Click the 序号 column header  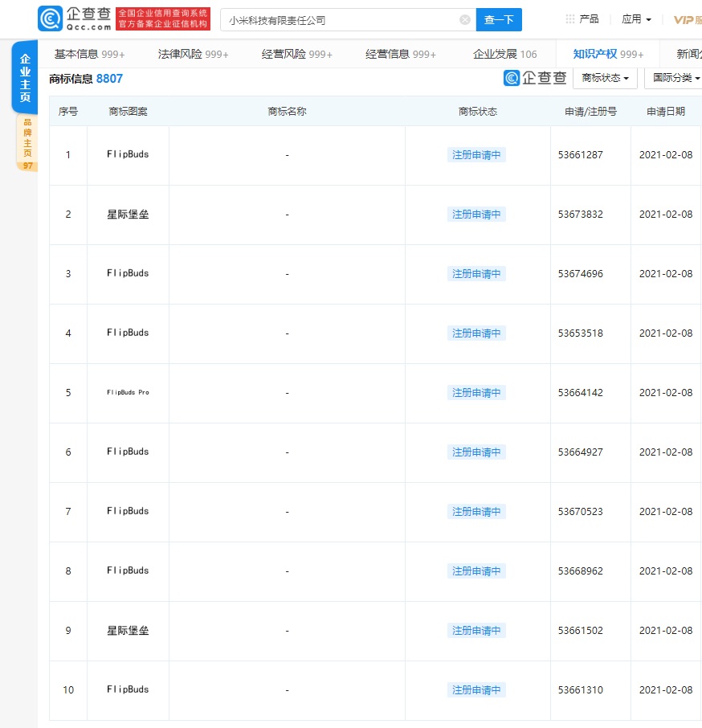pos(68,112)
